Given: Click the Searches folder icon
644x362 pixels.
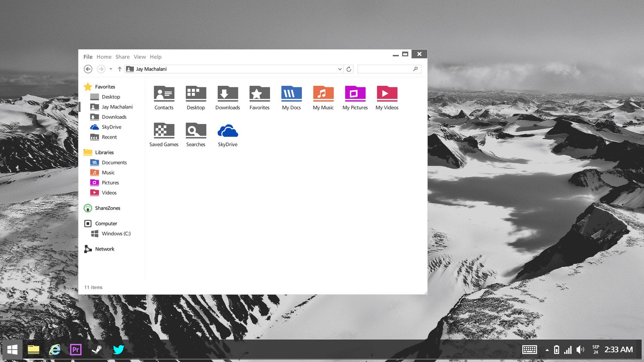Looking at the screenshot, I should click(x=196, y=130).
